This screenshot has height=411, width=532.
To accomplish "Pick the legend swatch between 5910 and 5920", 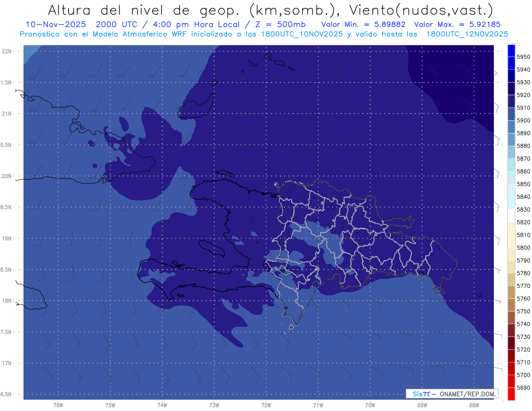I will 511,102.
